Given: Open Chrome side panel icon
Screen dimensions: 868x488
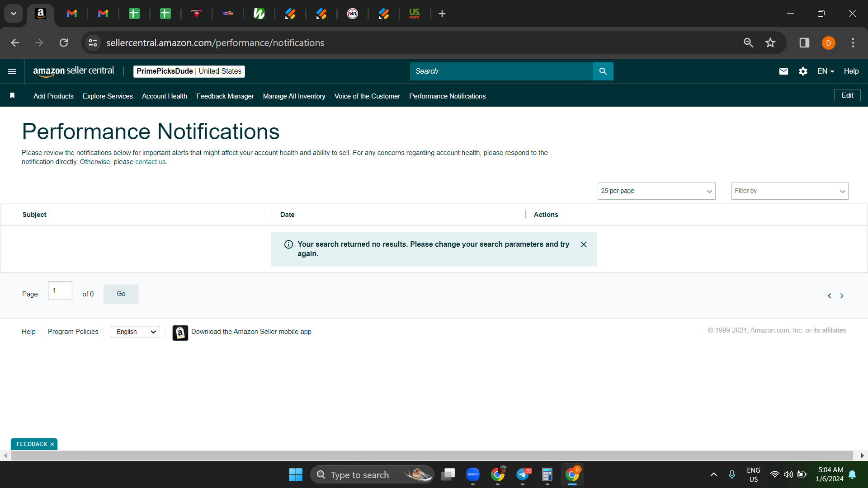Looking at the screenshot, I should pyautogui.click(x=804, y=42).
